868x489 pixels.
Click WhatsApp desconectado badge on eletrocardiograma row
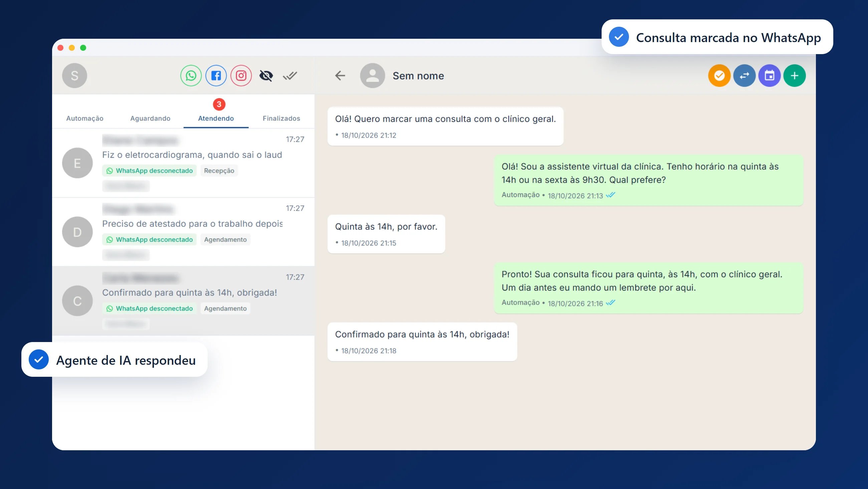pos(150,171)
